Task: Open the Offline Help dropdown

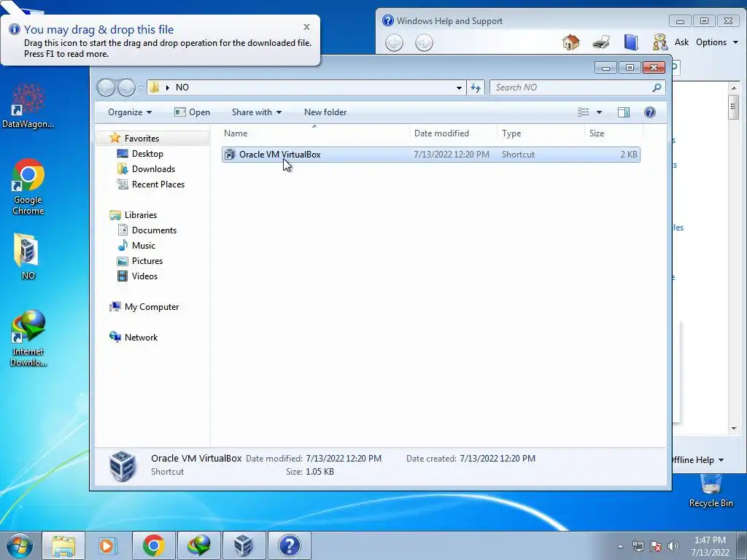Action: click(698, 460)
